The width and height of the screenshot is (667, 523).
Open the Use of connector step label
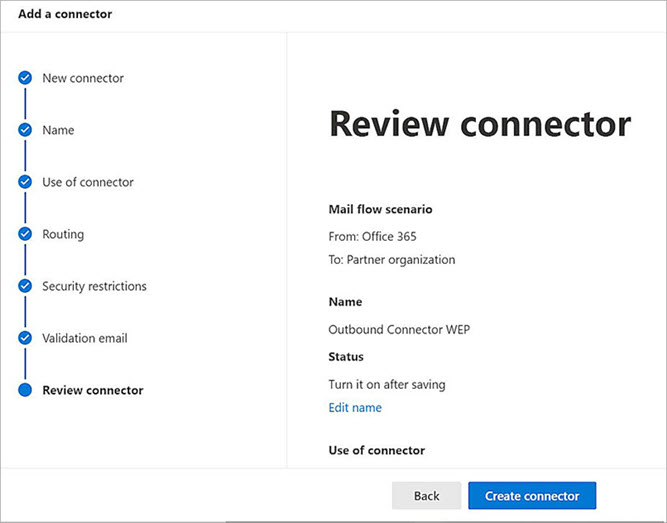pyautogui.click(x=88, y=182)
